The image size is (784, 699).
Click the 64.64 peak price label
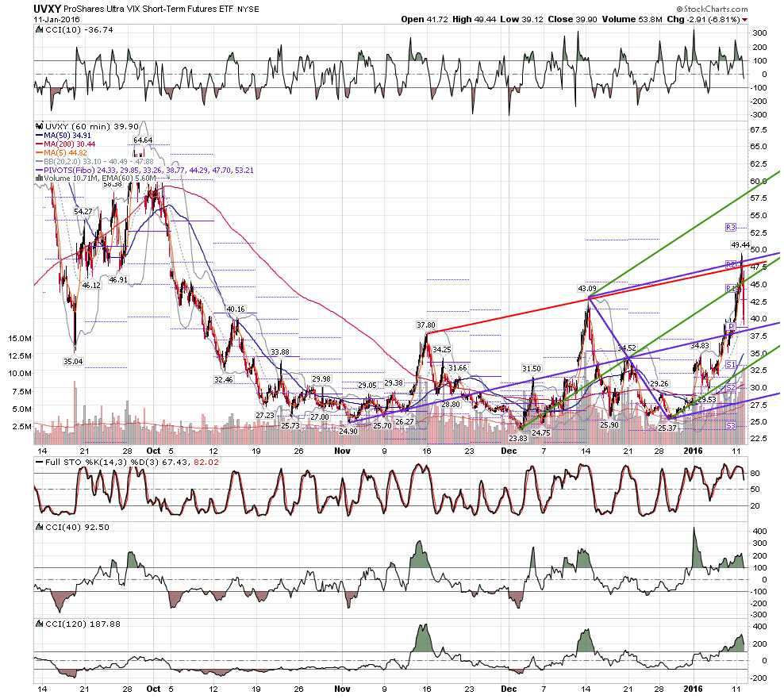click(x=143, y=140)
